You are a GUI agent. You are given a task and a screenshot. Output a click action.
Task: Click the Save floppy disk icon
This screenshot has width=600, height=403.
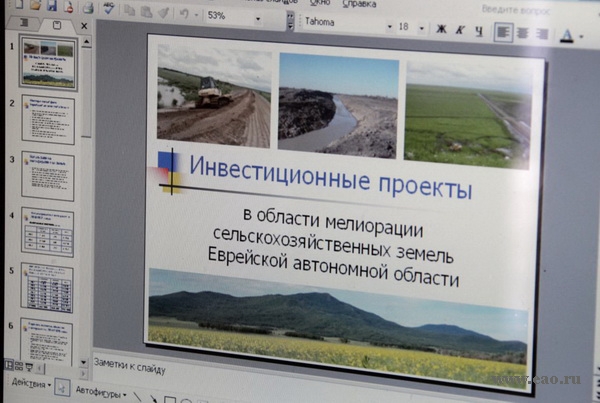point(52,6)
